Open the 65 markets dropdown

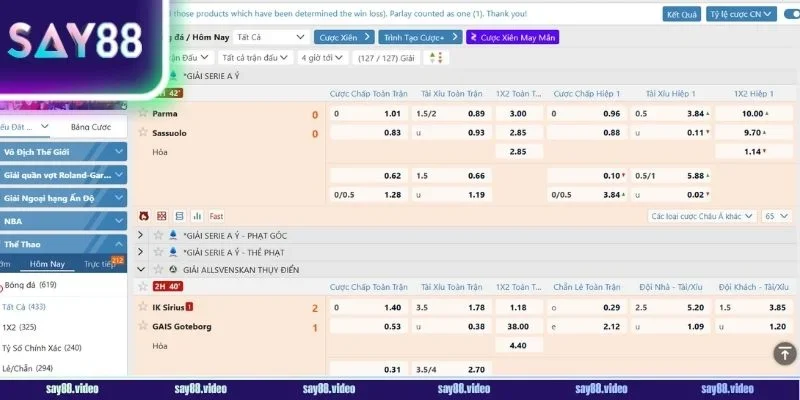pos(777,216)
